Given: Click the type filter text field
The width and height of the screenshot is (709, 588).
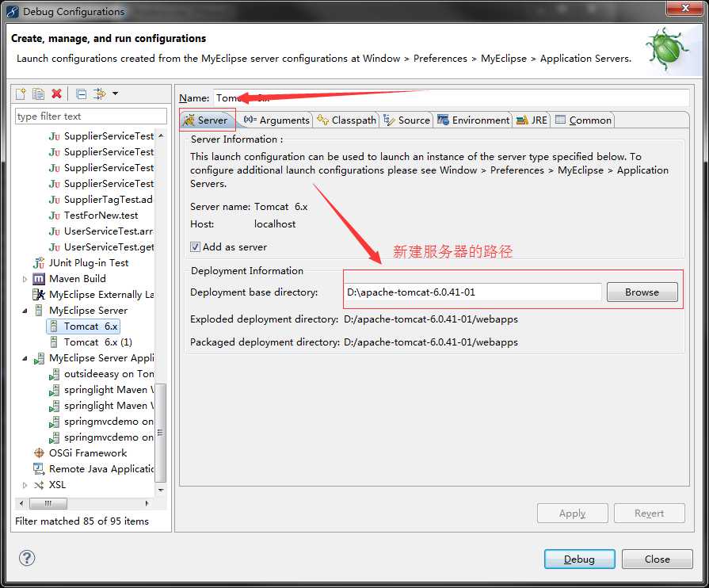Looking at the screenshot, I should point(91,116).
